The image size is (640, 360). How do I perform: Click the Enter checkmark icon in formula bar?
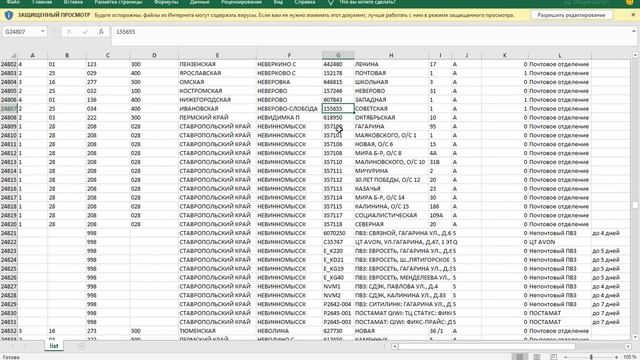click(85, 31)
